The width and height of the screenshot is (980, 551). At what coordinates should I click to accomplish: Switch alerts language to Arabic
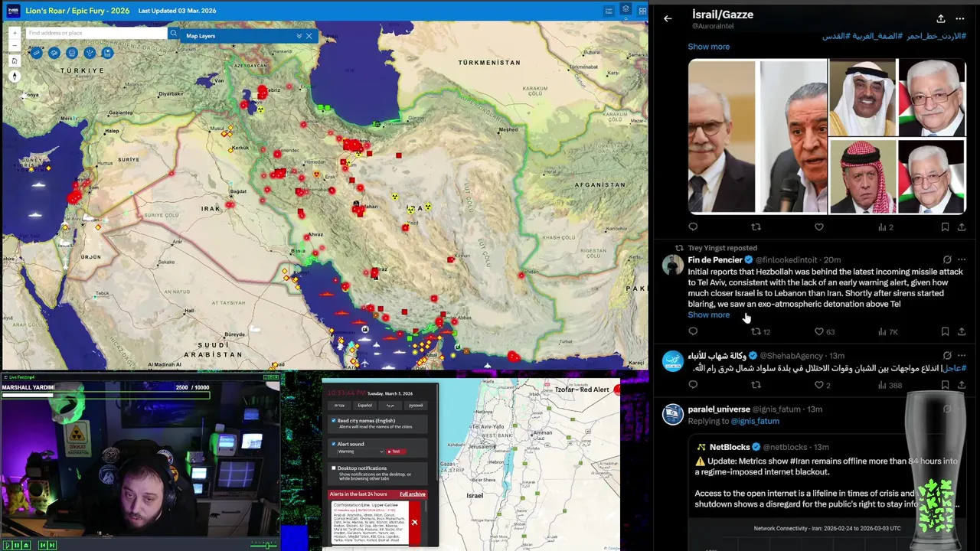coord(390,406)
